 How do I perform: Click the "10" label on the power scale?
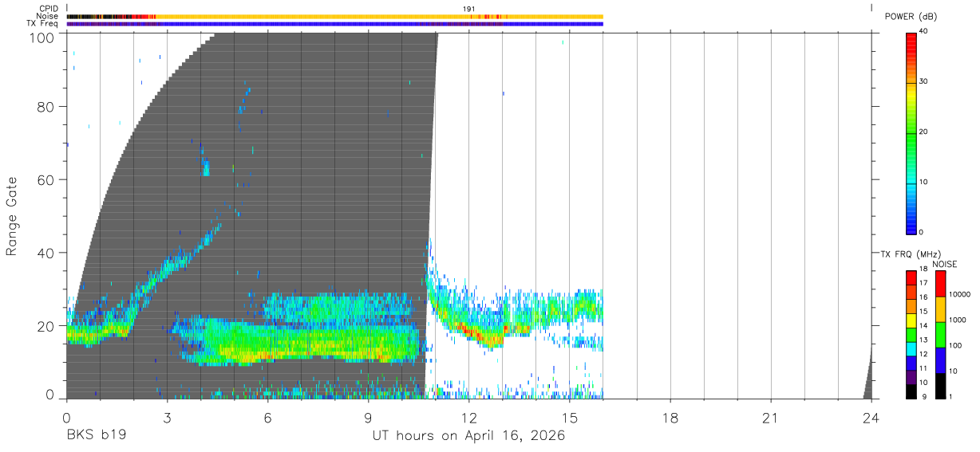coord(923,182)
